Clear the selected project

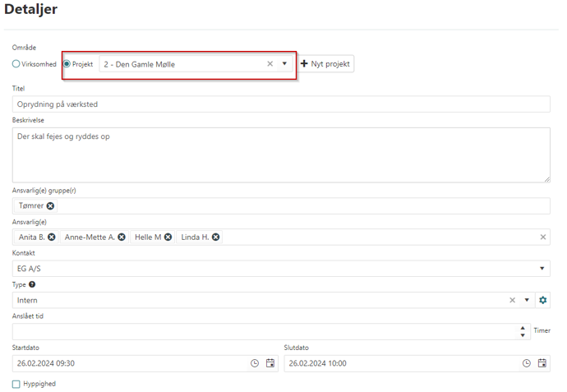tap(270, 63)
